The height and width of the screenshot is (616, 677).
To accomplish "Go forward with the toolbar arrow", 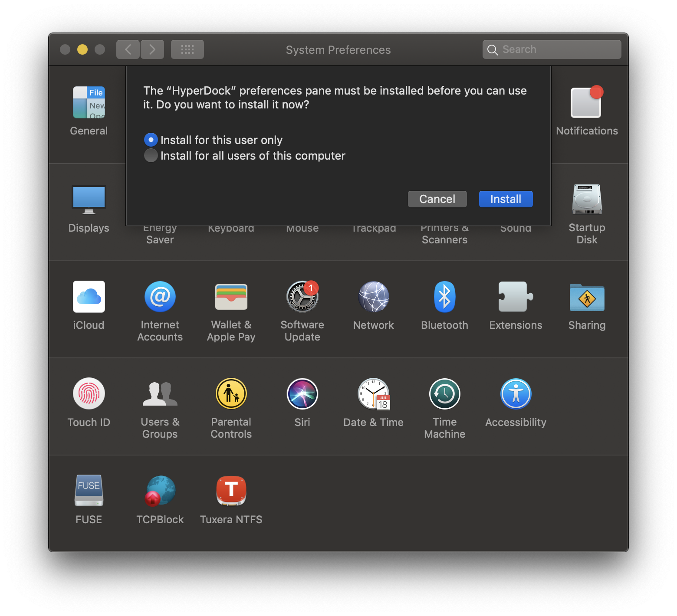I will (x=152, y=49).
